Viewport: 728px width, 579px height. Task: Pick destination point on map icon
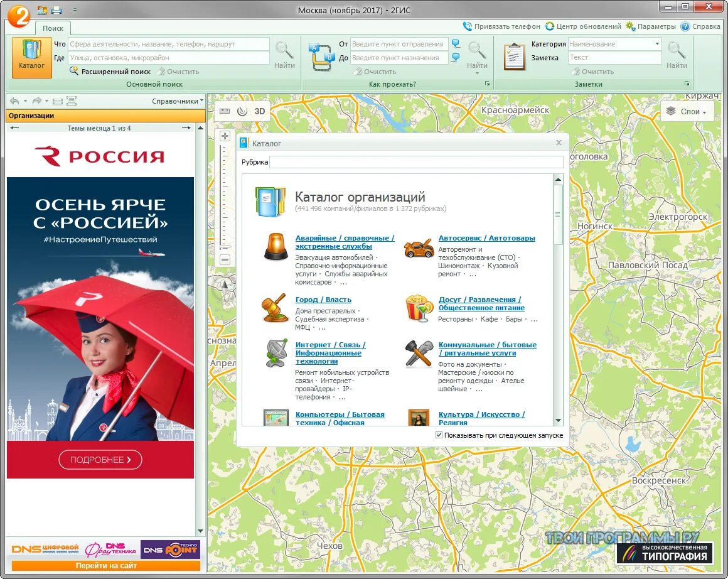pos(456,58)
